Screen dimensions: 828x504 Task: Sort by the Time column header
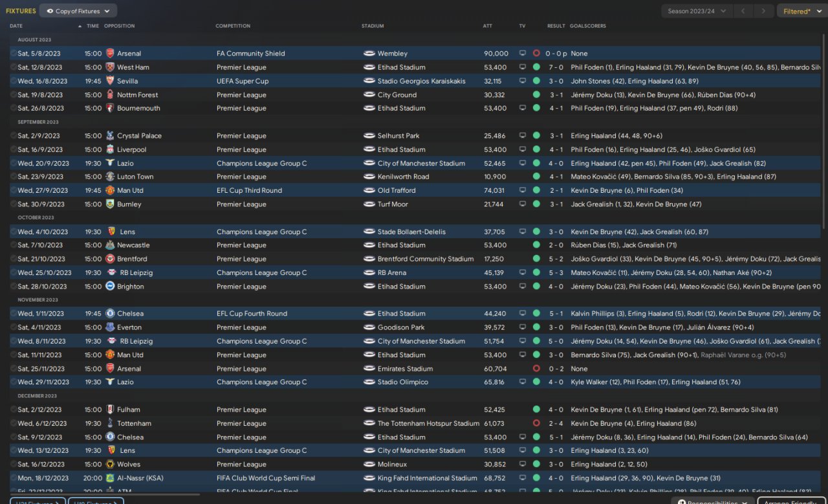point(93,26)
